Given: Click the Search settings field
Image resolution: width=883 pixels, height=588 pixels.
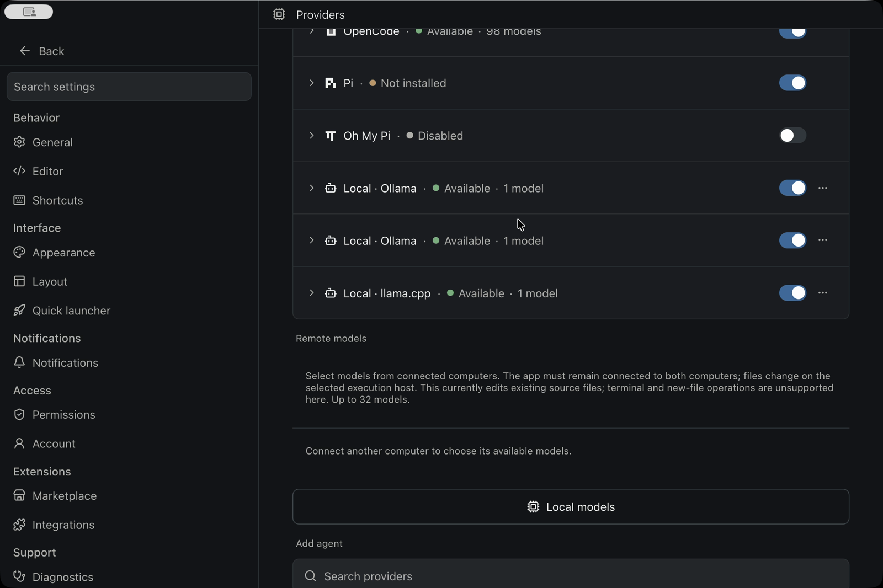Looking at the screenshot, I should tap(129, 87).
